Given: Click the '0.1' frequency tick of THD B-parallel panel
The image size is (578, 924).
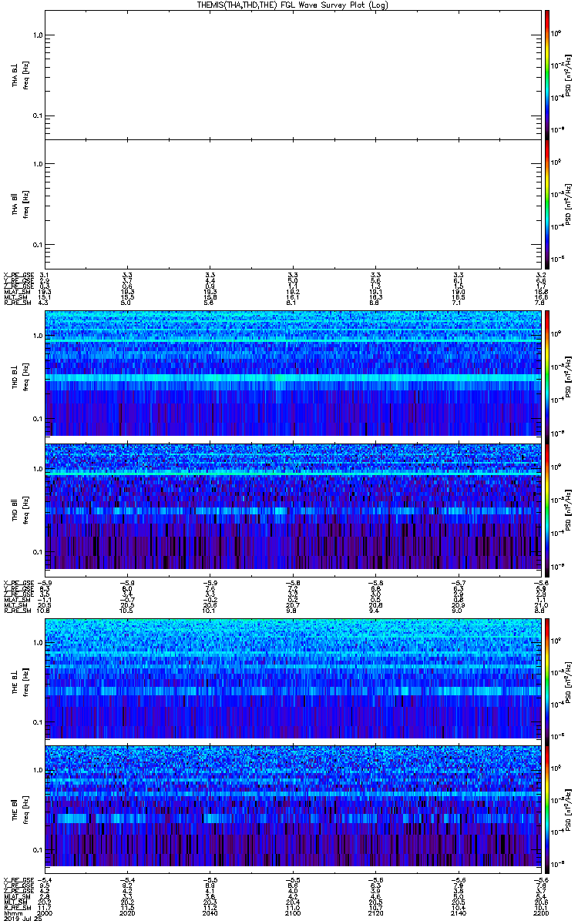Looking at the screenshot, I should (x=37, y=552).
